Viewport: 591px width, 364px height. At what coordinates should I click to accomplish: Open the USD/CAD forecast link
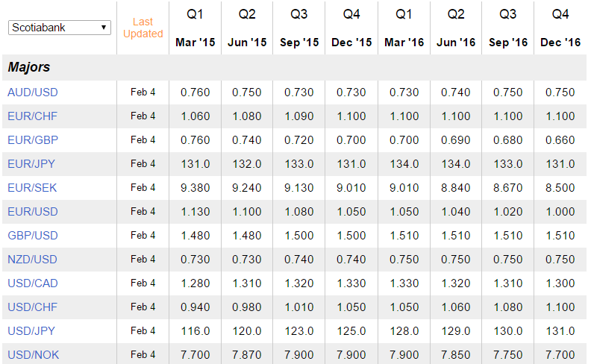(x=33, y=283)
